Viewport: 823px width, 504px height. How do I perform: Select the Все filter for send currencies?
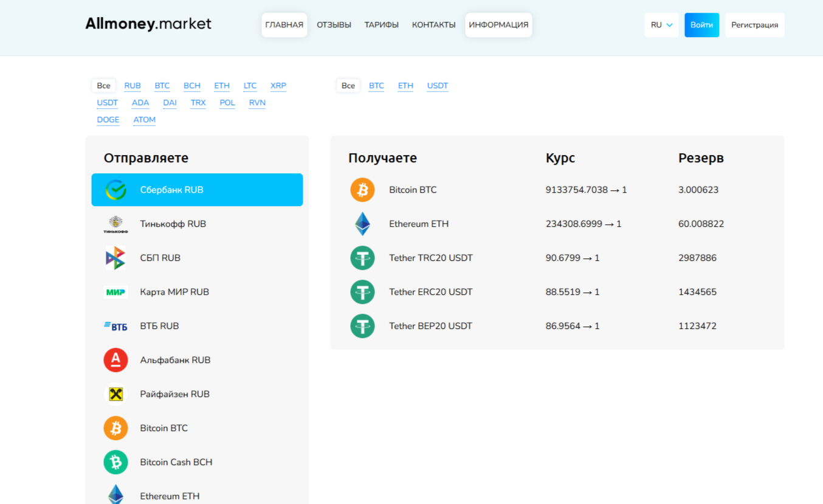(x=103, y=86)
